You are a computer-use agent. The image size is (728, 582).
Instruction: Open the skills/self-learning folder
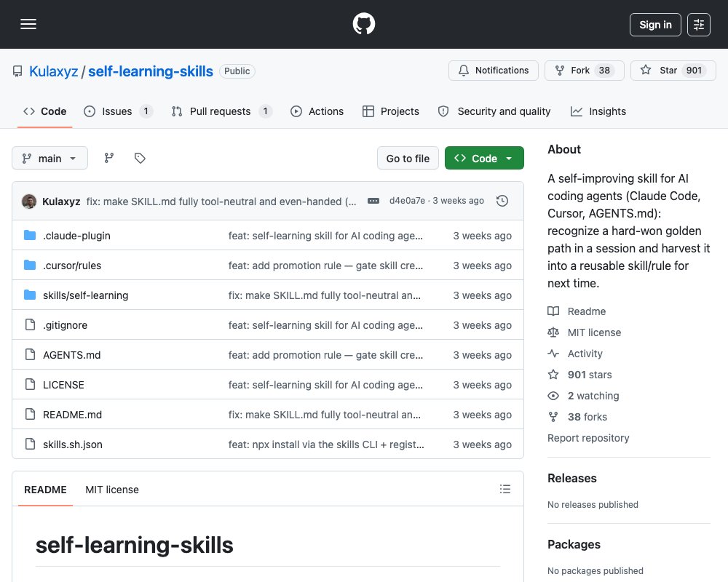85,295
